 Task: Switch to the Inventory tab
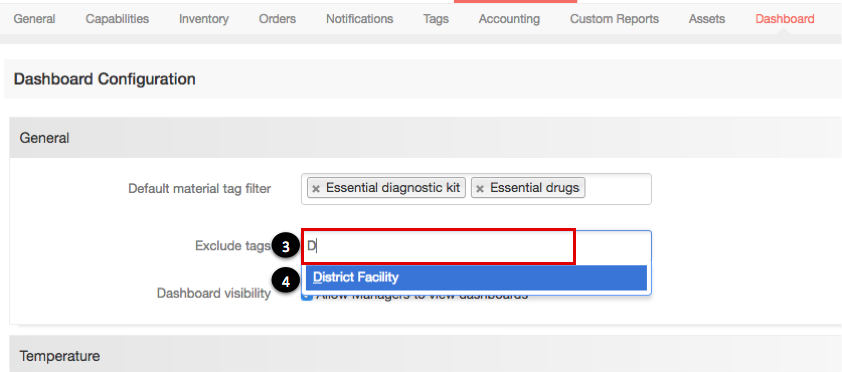[204, 19]
